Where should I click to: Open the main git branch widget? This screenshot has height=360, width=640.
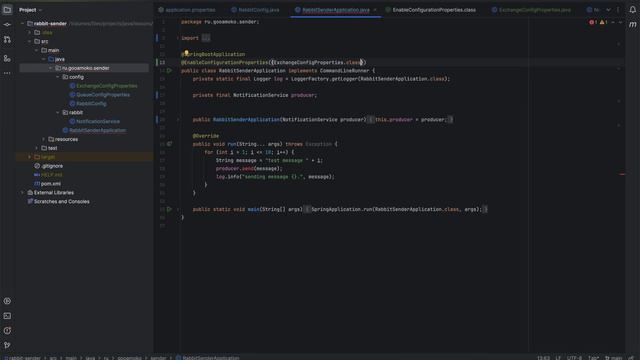[613, 358]
